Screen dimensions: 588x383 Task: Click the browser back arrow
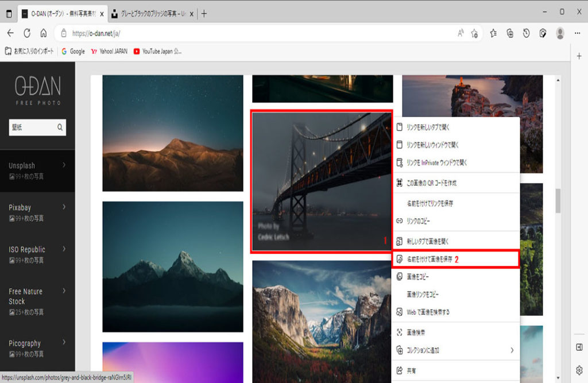pyautogui.click(x=10, y=33)
